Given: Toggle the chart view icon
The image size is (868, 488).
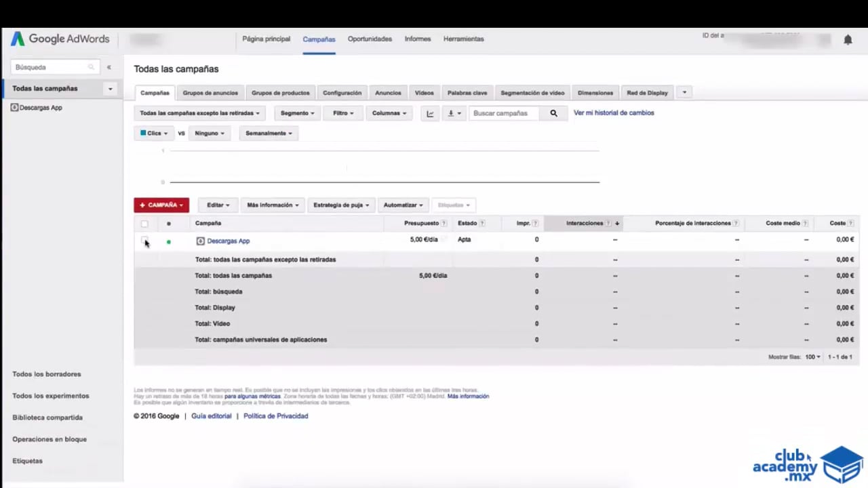Looking at the screenshot, I should tap(430, 113).
